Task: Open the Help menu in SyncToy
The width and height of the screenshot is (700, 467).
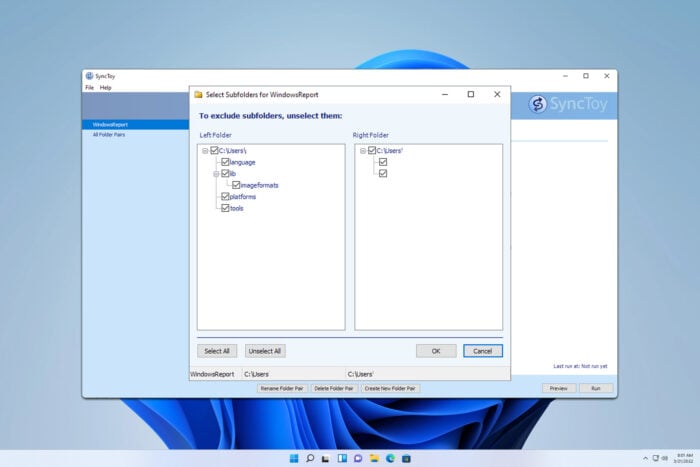Action: [105, 88]
